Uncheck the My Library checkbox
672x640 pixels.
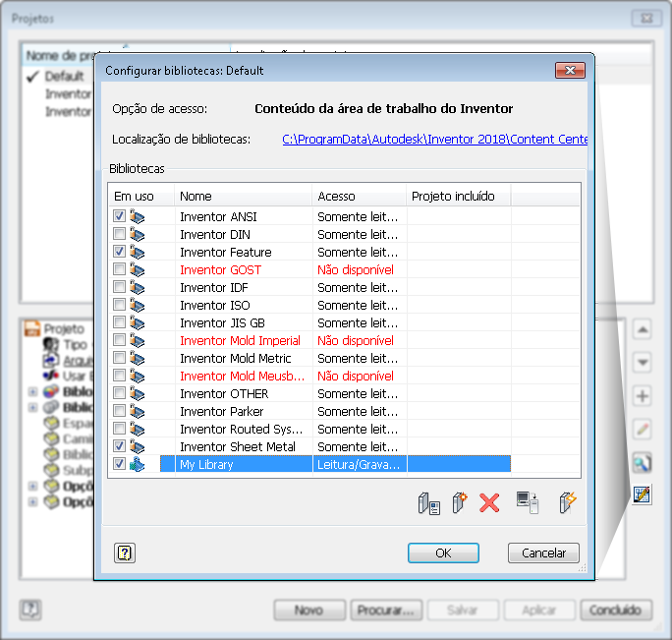[119, 463]
